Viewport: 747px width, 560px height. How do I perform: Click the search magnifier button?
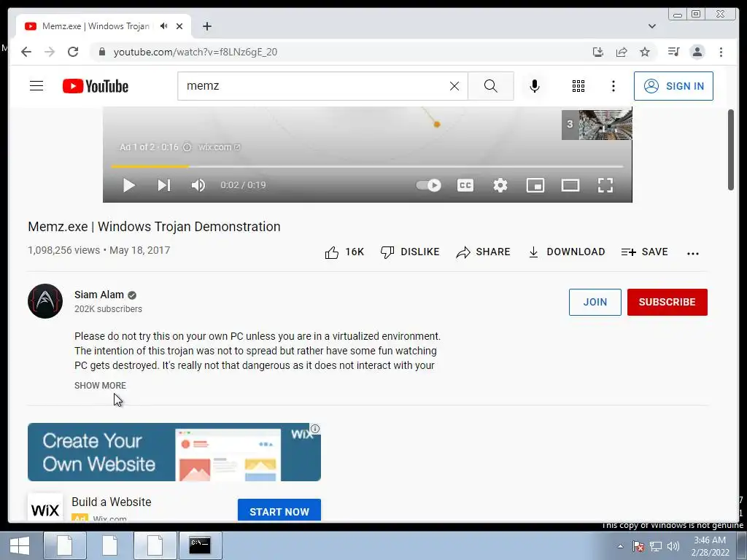pyautogui.click(x=491, y=86)
